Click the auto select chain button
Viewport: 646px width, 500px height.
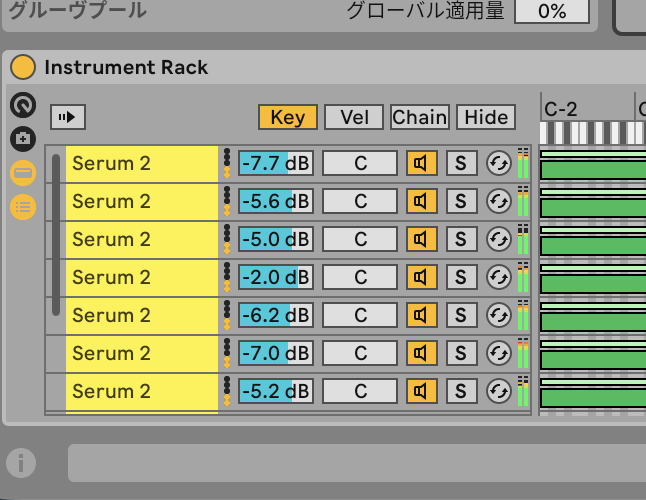pyautogui.click(x=68, y=117)
